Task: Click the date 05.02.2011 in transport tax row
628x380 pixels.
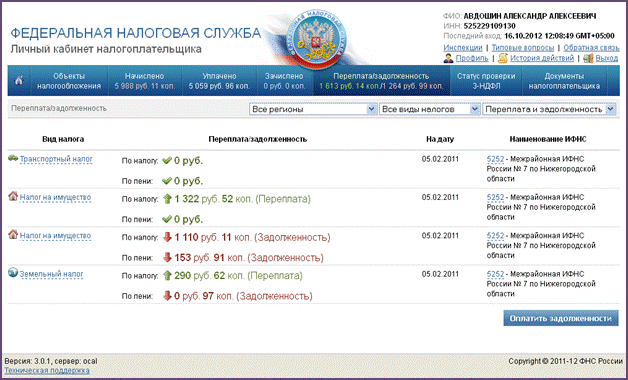Action: click(x=440, y=159)
